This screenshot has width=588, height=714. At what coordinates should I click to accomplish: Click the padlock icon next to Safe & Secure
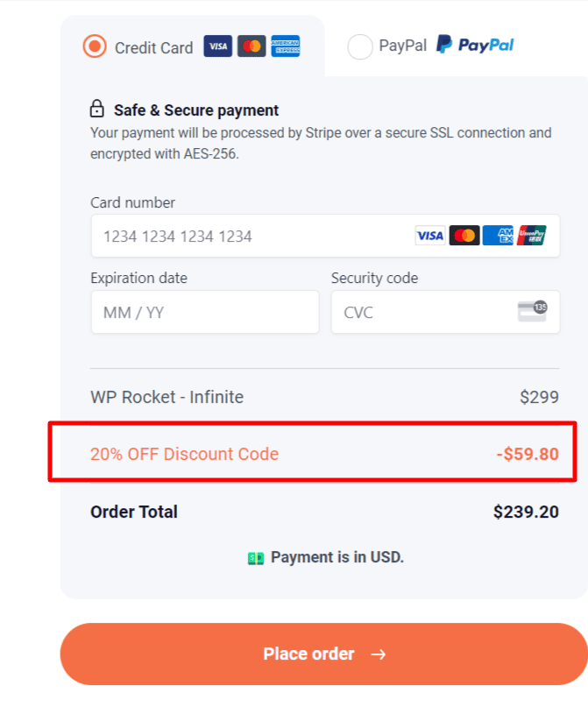[x=97, y=109]
